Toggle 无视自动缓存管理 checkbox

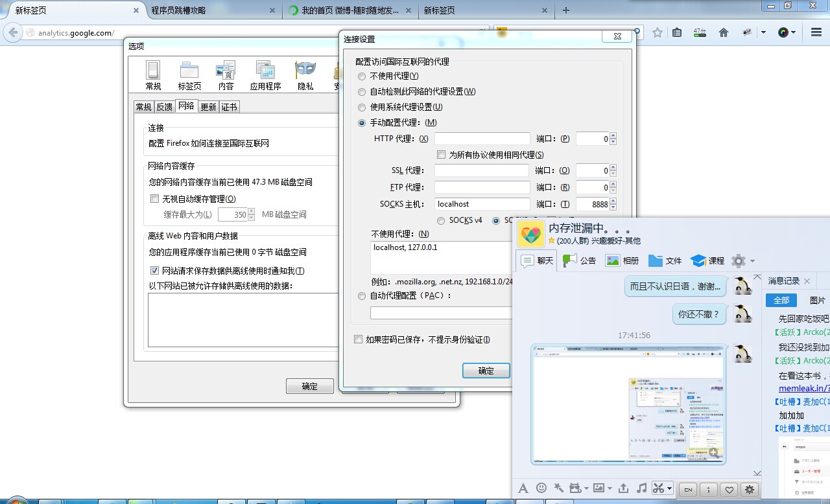pos(154,199)
